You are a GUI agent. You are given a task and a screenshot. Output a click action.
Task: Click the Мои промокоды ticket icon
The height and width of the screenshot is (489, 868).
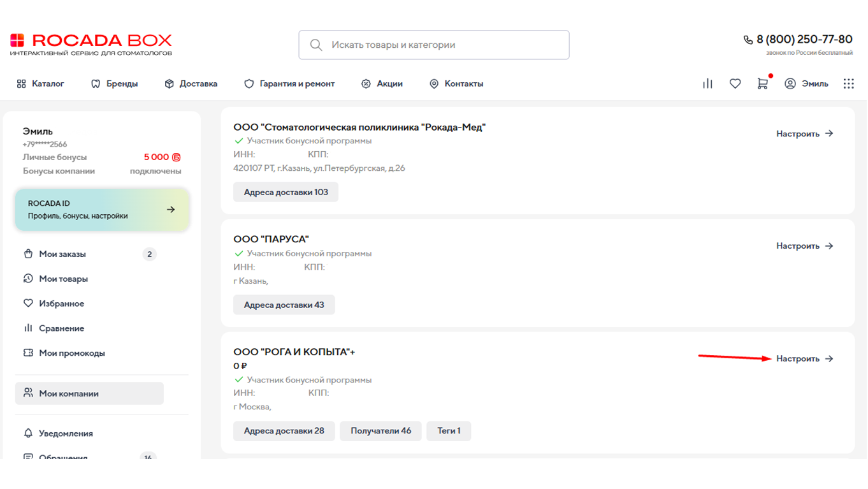click(x=28, y=353)
